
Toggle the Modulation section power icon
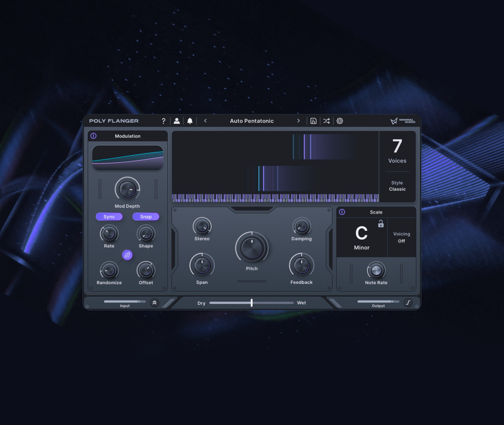[94, 136]
